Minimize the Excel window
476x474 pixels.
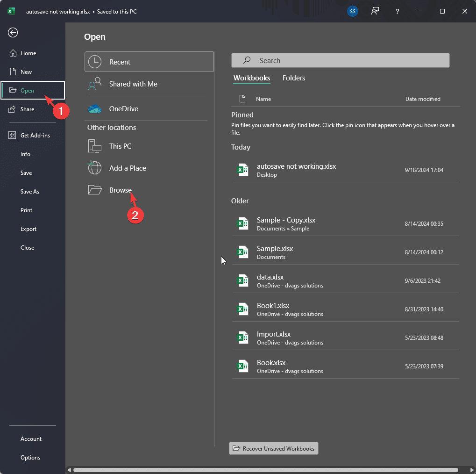tap(420, 11)
